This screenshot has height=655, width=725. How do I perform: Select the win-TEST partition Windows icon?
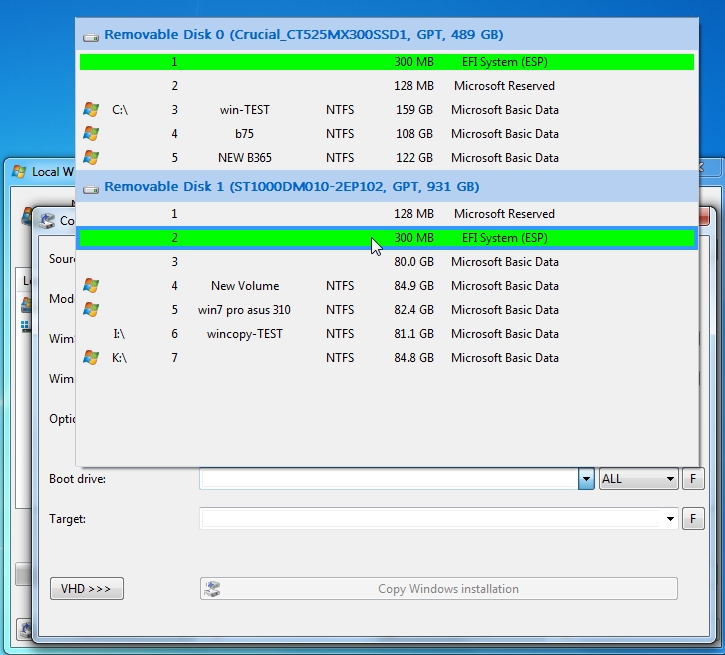tap(91, 110)
